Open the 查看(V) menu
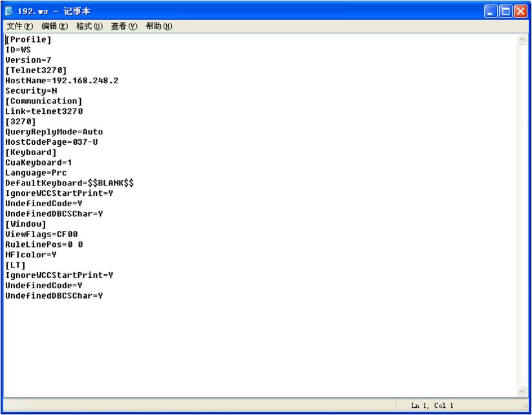This screenshot has width=532, height=415. click(x=124, y=26)
